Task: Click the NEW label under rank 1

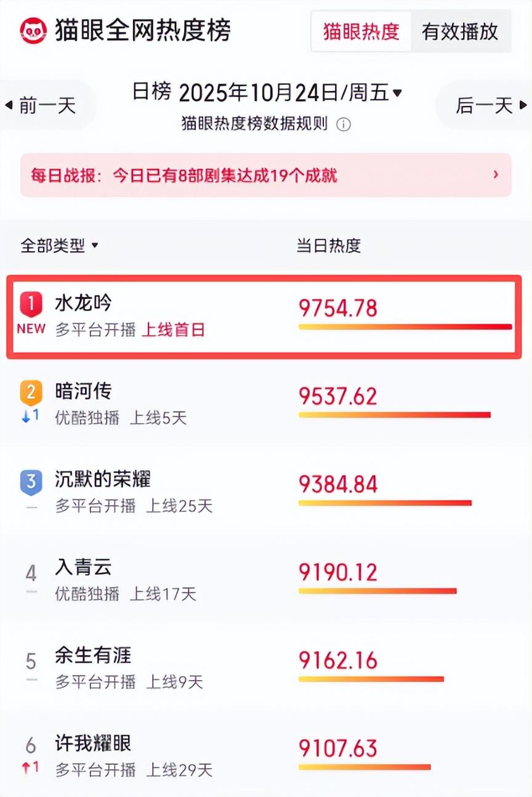Action: pyautogui.click(x=31, y=329)
